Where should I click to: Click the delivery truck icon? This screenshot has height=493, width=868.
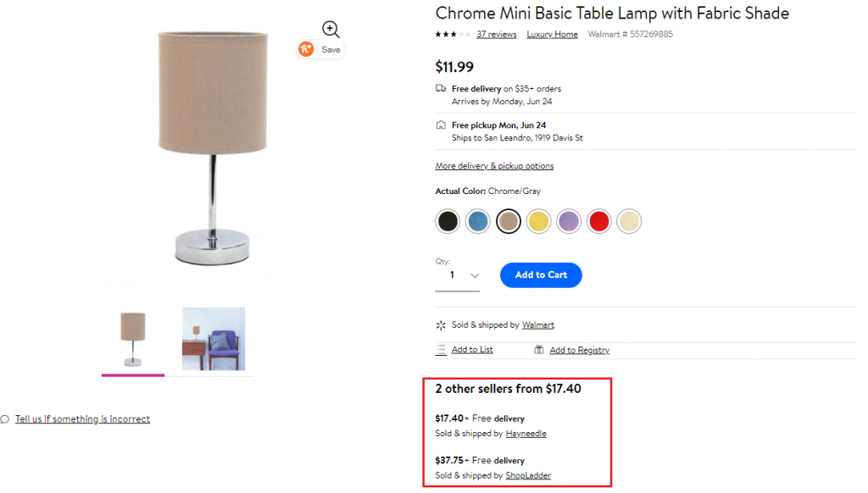click(441, 88)
